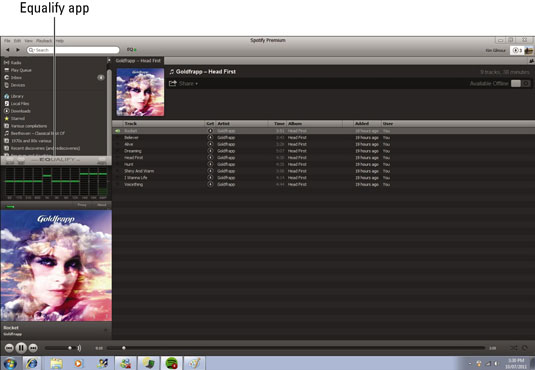Open the Share dropdown

[184, 84]
